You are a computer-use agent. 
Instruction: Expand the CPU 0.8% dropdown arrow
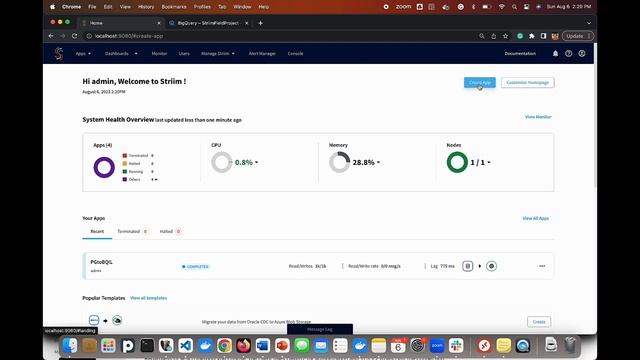pos(256,162)
